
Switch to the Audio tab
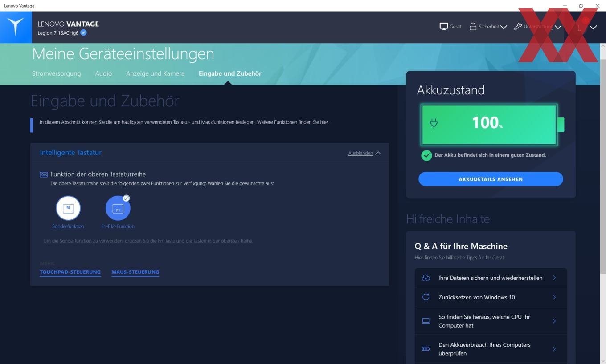103,73
